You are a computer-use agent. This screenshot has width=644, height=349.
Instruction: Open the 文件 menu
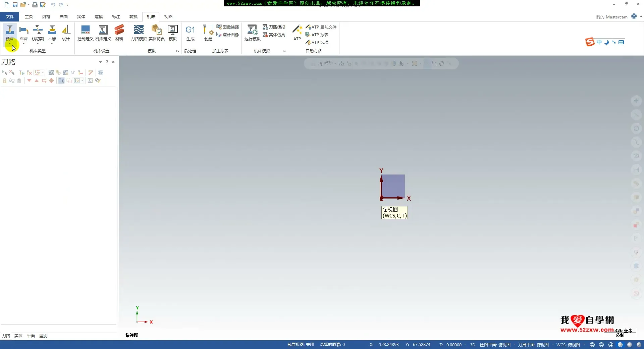pyautogui.click(x=10, y=16)
